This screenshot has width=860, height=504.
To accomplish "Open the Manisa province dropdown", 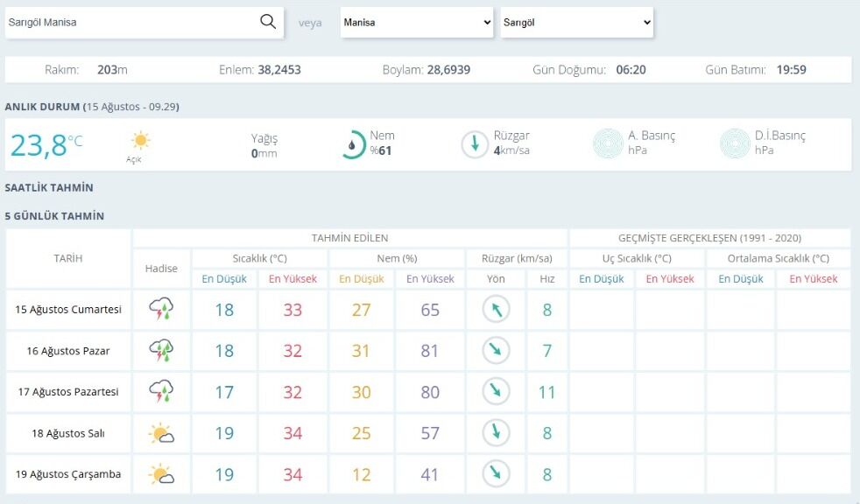I will (417, 23).
